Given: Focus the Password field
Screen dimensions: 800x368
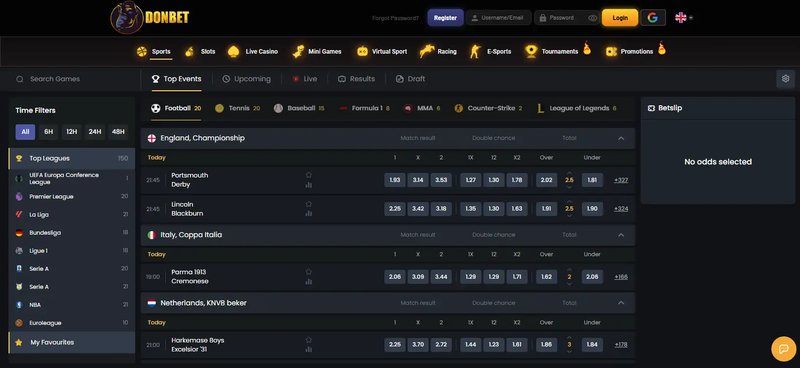Looking at the screenshot, I should pos(566,18).
